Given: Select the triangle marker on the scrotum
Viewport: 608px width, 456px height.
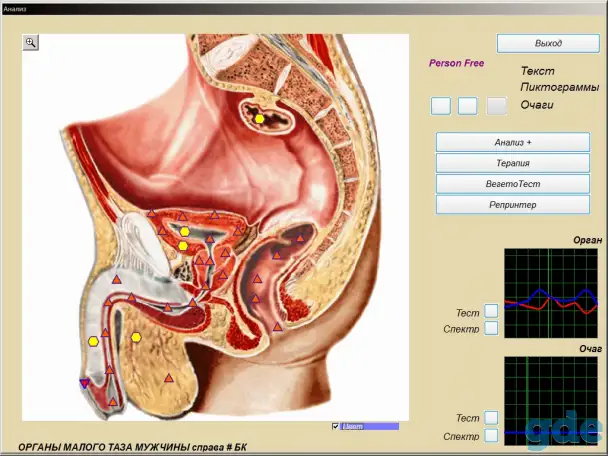Looking at the screenshot, I should point(169,378).
